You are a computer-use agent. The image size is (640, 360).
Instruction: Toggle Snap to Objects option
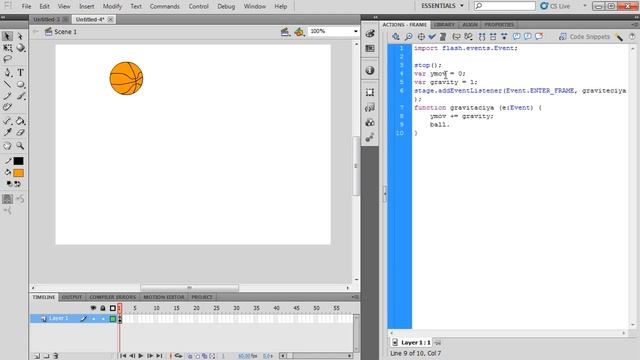pyautogui.click(x=7, y=199)
